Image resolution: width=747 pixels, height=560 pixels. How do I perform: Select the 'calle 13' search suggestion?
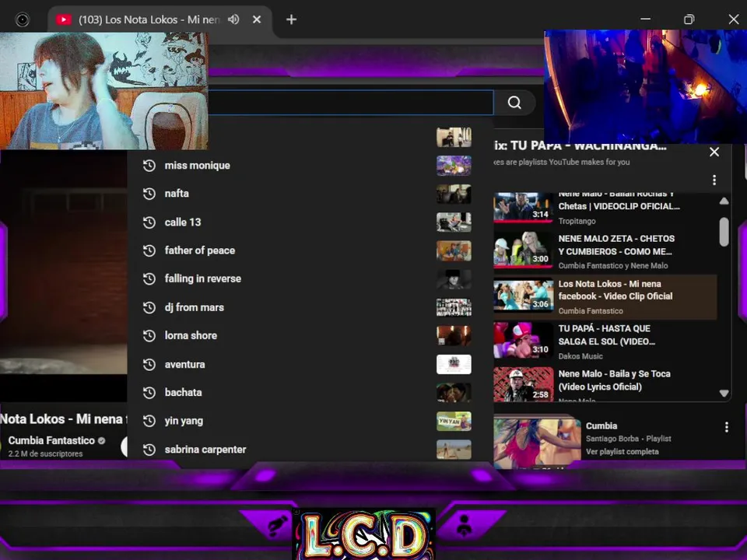click(310, 222)
